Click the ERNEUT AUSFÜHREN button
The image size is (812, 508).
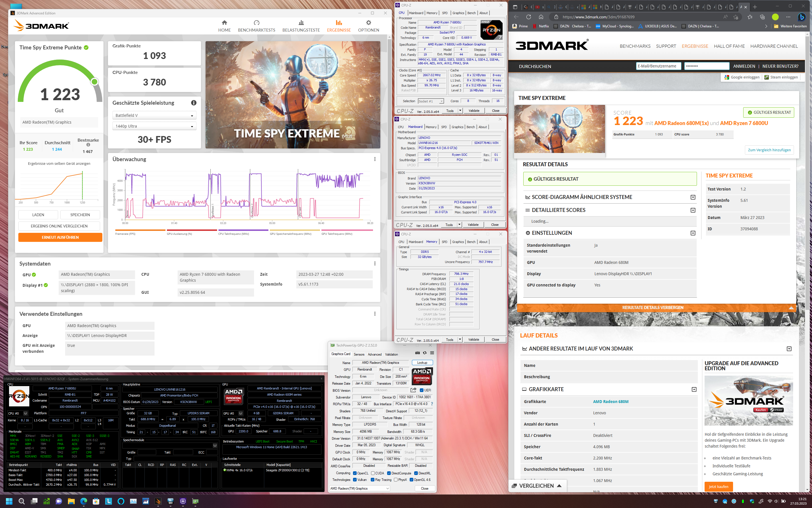(60, 237)
